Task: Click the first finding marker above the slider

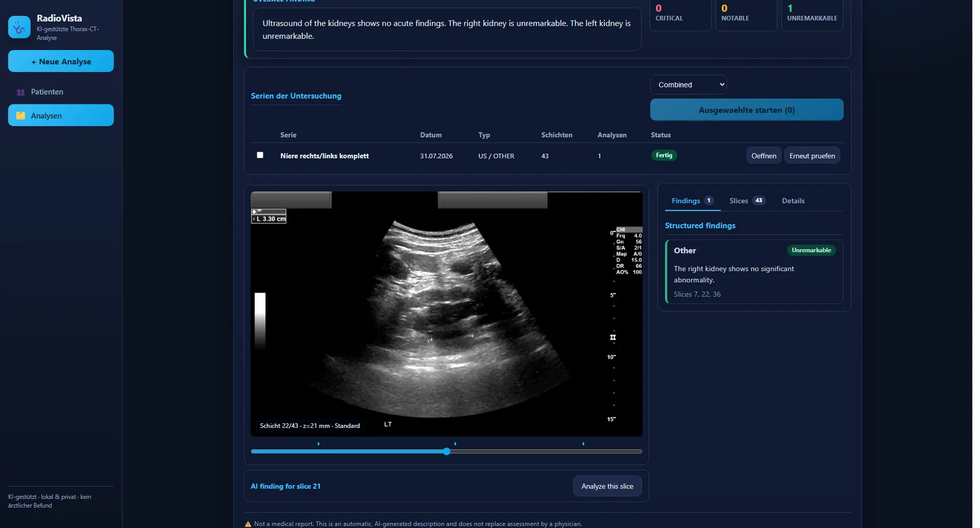Action: pyautogui.click(x=318, y=444)
